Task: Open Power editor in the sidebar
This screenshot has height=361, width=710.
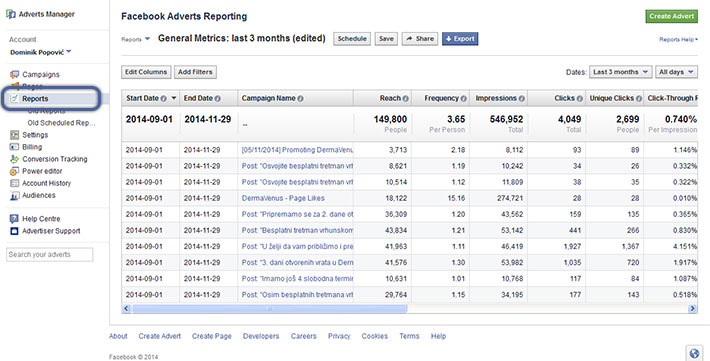Action: point(42,171)
